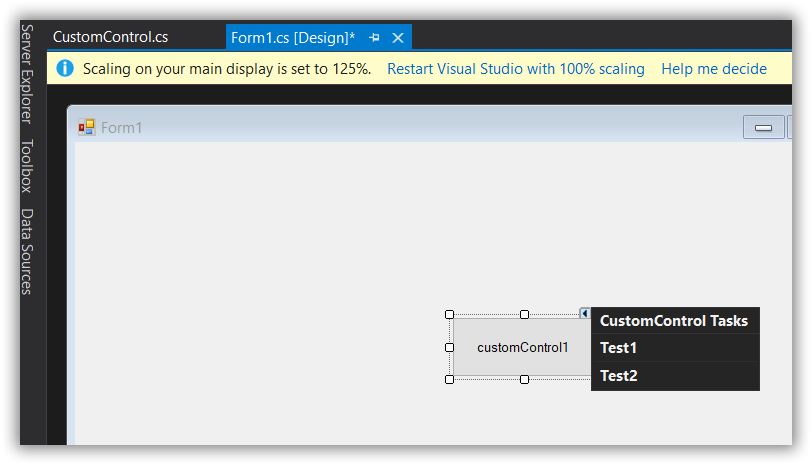The height and width of the screenshot is (465, 812).
Task: Collapse the smart tag arrow glyph
Action: click(585, 314)
